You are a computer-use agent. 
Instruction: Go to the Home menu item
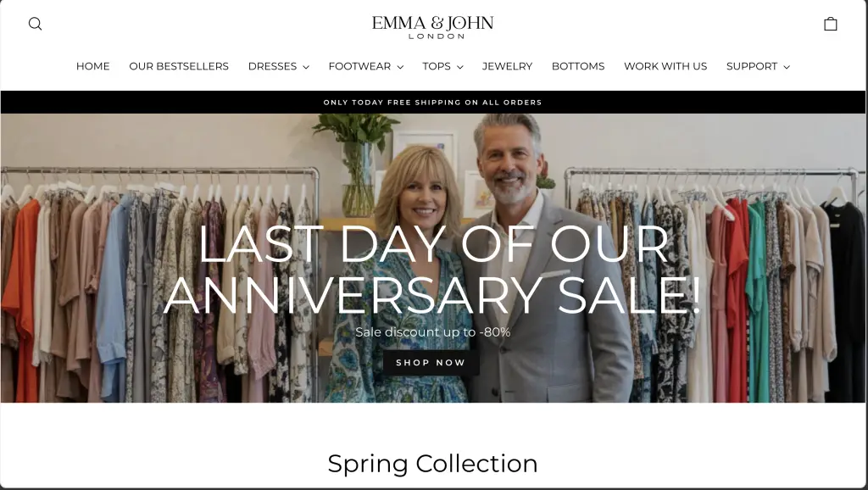93,66
